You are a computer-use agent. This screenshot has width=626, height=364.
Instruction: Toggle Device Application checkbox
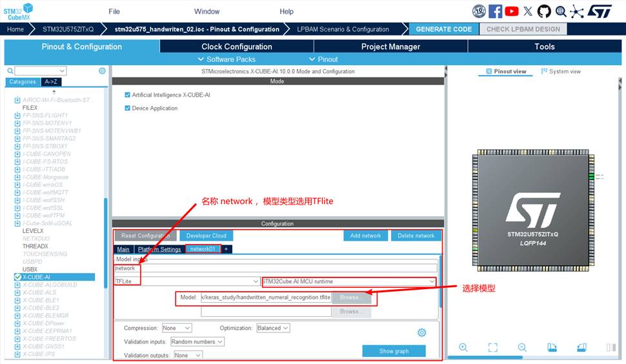point(127,108)
